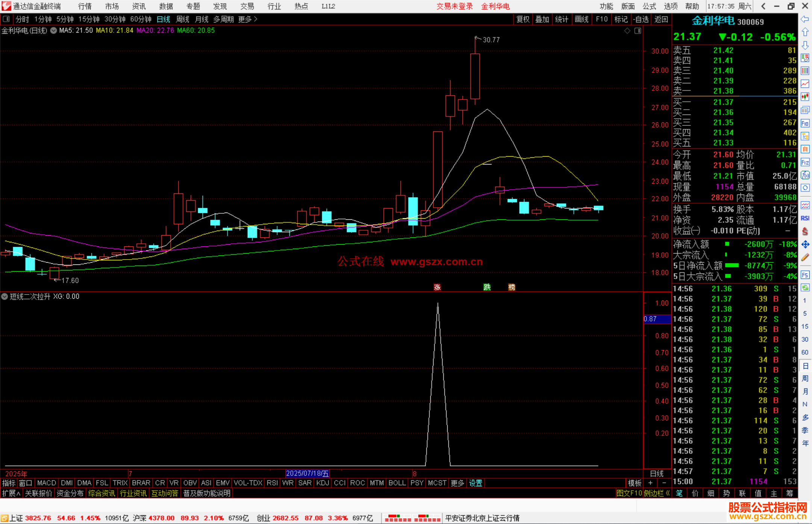The image size is (812, 524).
Task: Toggle MA indicator settings circle icon
Action: click(53, 30)
